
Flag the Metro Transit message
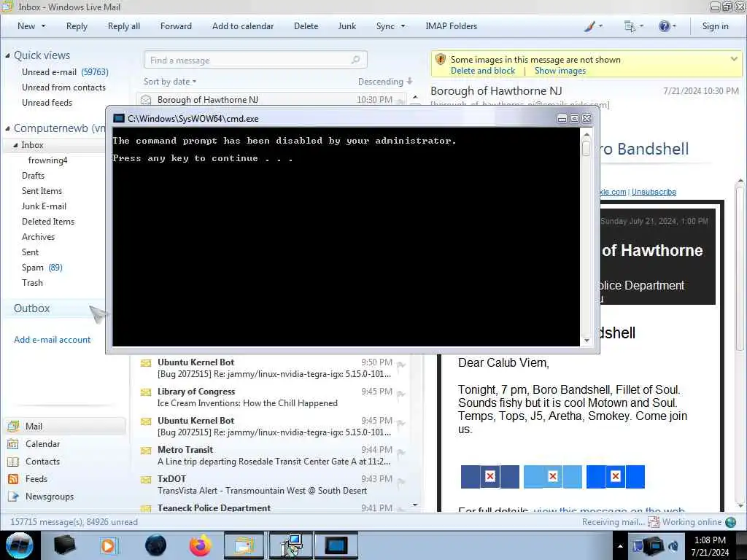click(400, 452)
